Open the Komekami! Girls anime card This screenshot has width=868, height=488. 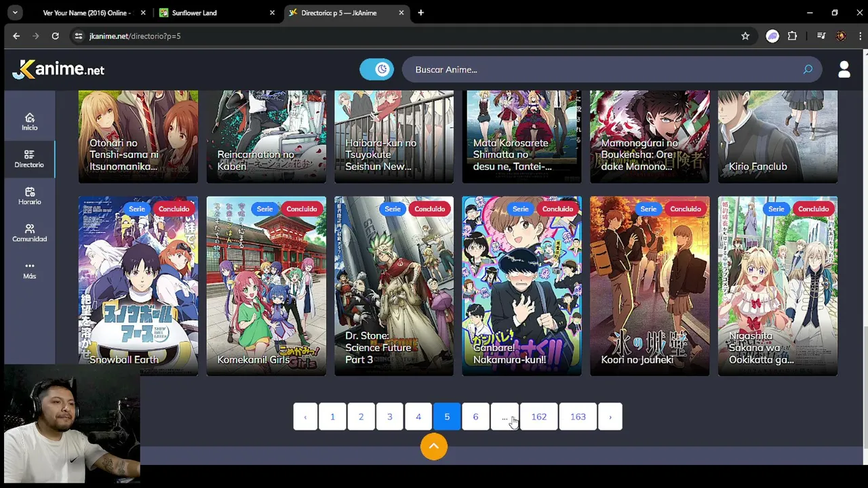[x=266, y=286]
